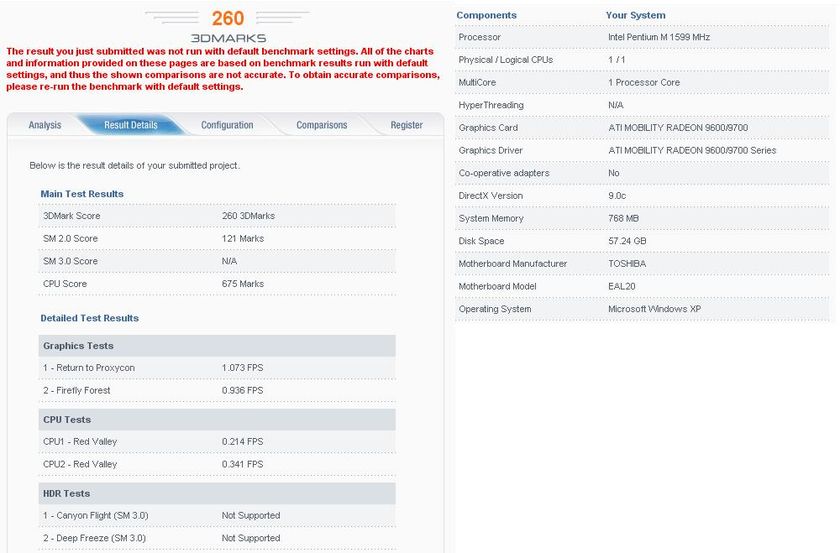Image resolution: width=840 pixels, height=553 pixels.
Task: Click the 3DMARKS logo text
Action: point(227,38)
